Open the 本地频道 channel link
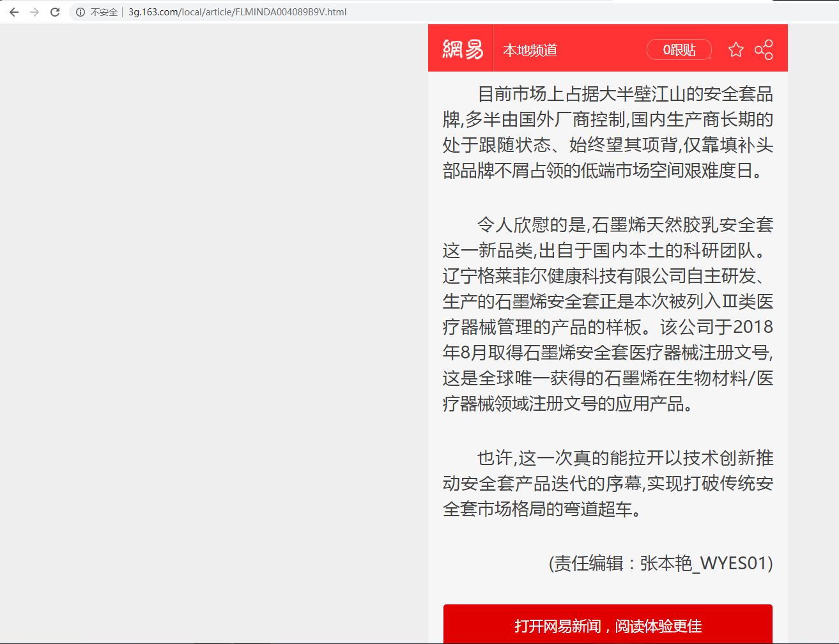The image size is (839, 644). coord(530,50)
